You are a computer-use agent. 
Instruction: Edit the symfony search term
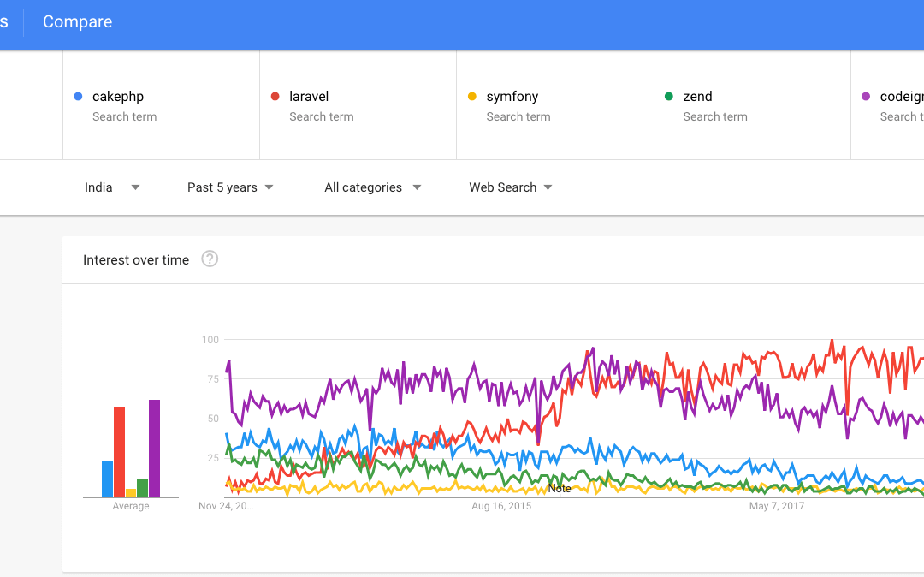[x=512, y=97]
